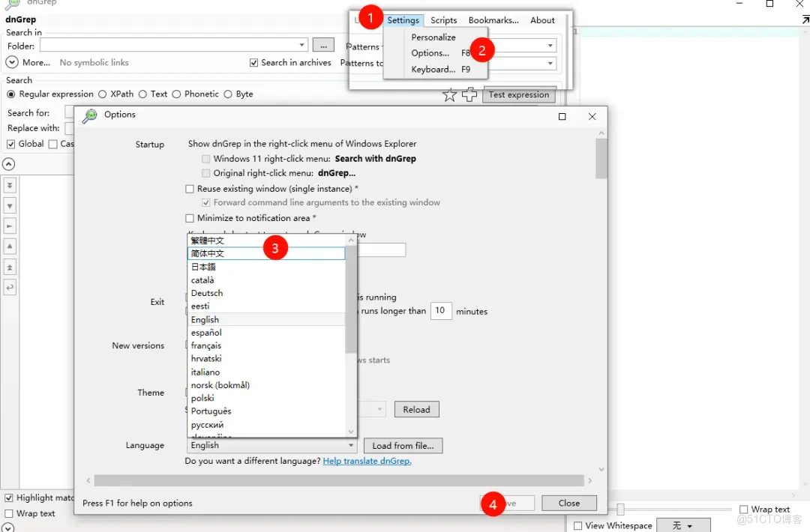This screenshot has width=810, height=532.
Task: Click the Test expression button
Action: (519, 94)
